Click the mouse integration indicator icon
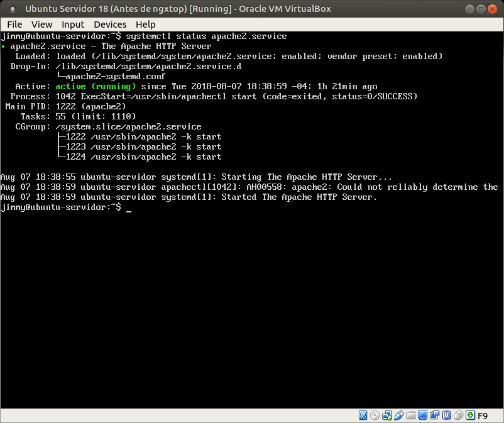The width and height of the screenshot is (504, 423). tap(458, 415)
